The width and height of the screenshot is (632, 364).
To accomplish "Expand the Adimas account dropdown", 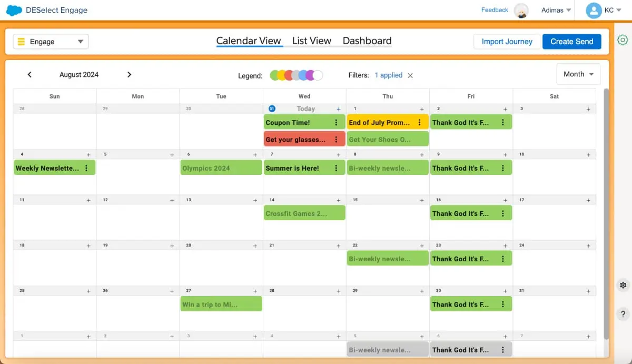I will (556, 10).
